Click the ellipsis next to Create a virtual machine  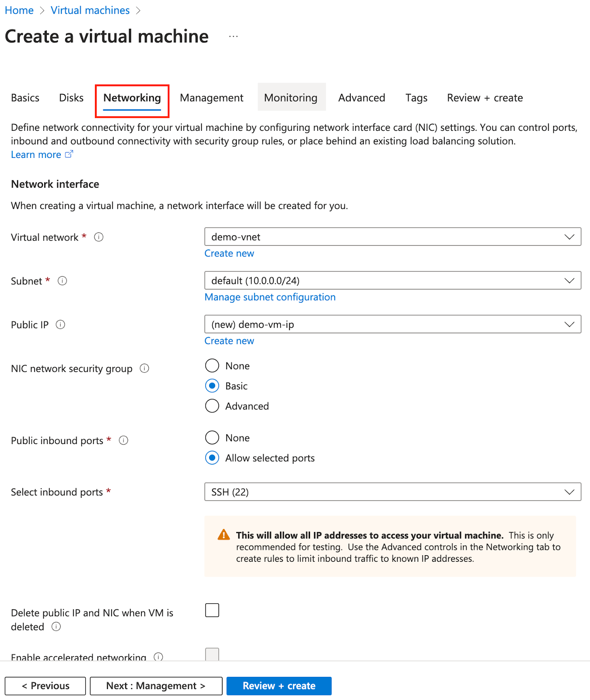pyautogui.click(x=233, y=36)
